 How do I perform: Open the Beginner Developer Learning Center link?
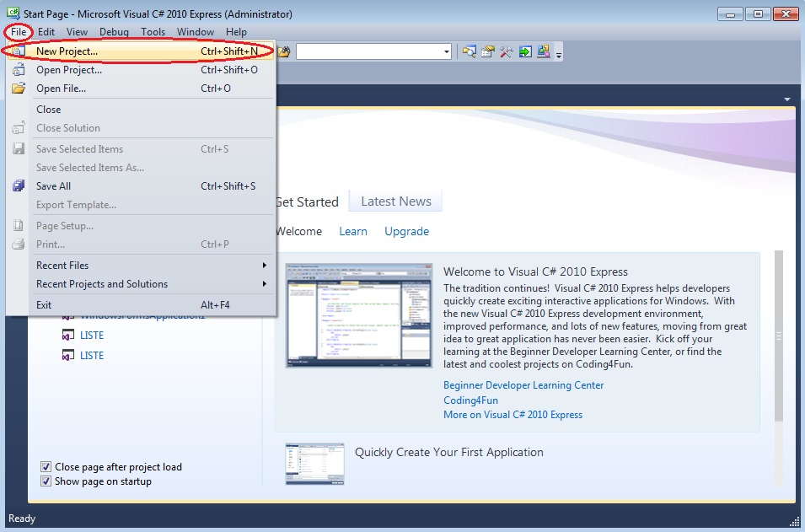click(x=523, y=385)
